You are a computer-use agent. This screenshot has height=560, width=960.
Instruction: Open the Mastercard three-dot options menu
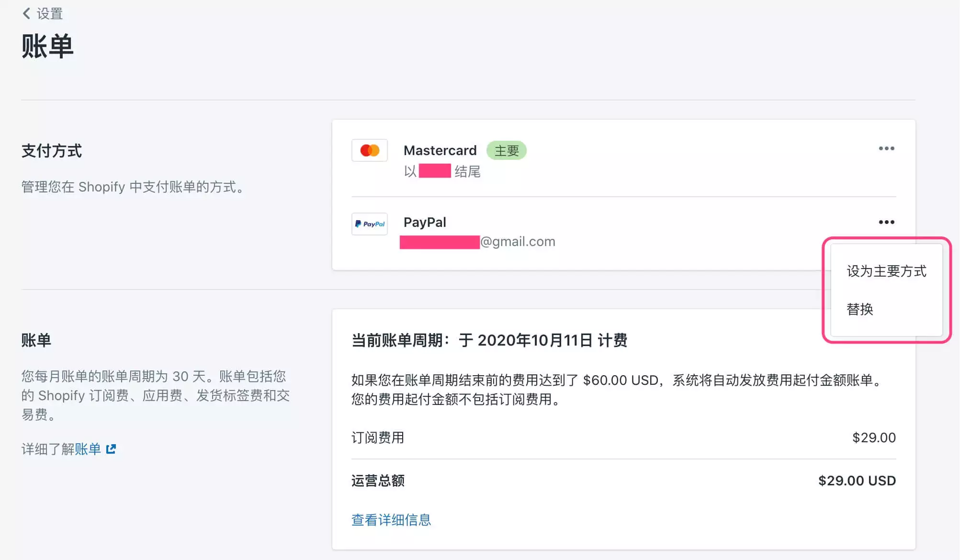tap(886, 148)
